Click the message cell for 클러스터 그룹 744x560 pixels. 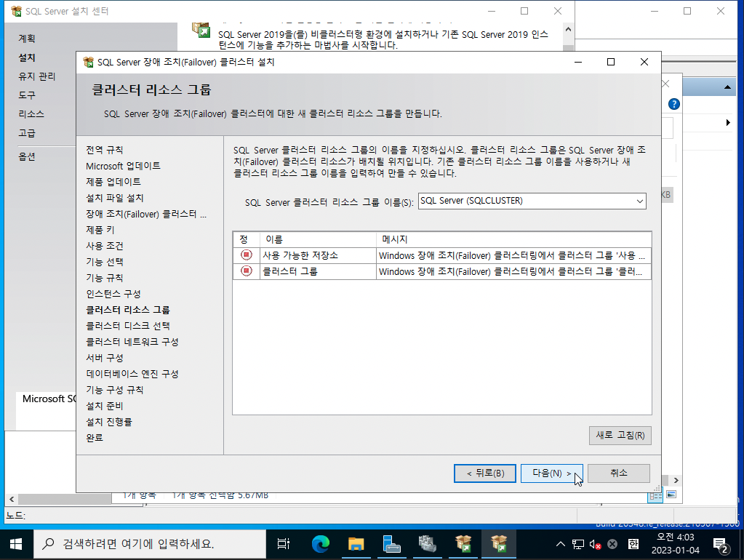pyautogui.click(x=513, y=271)
